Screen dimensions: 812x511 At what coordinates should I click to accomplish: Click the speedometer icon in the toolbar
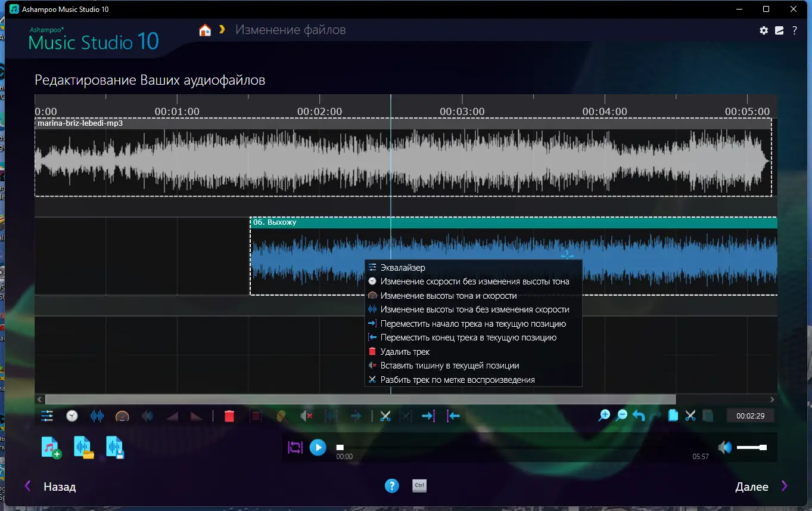[122, 416]
